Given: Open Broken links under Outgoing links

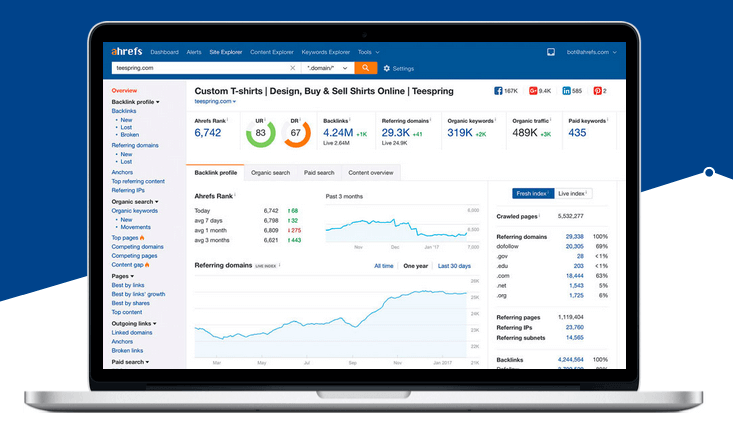Looking at the screenshot, I should tap(127, 350).
